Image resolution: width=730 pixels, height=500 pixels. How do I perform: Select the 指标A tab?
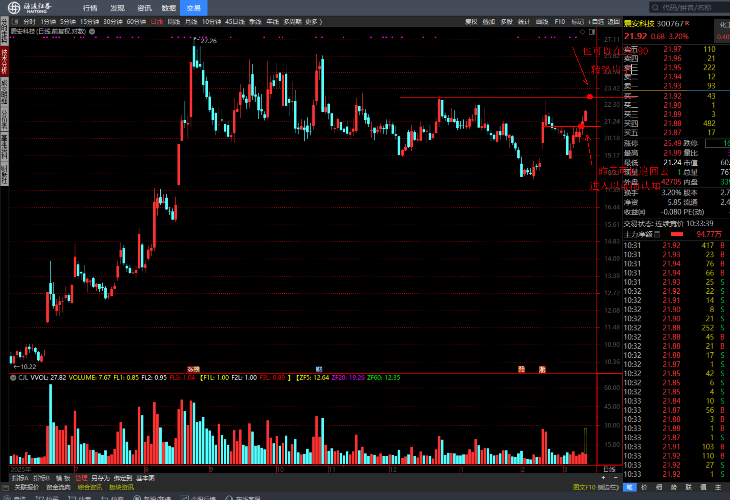(x=20, y=478)
